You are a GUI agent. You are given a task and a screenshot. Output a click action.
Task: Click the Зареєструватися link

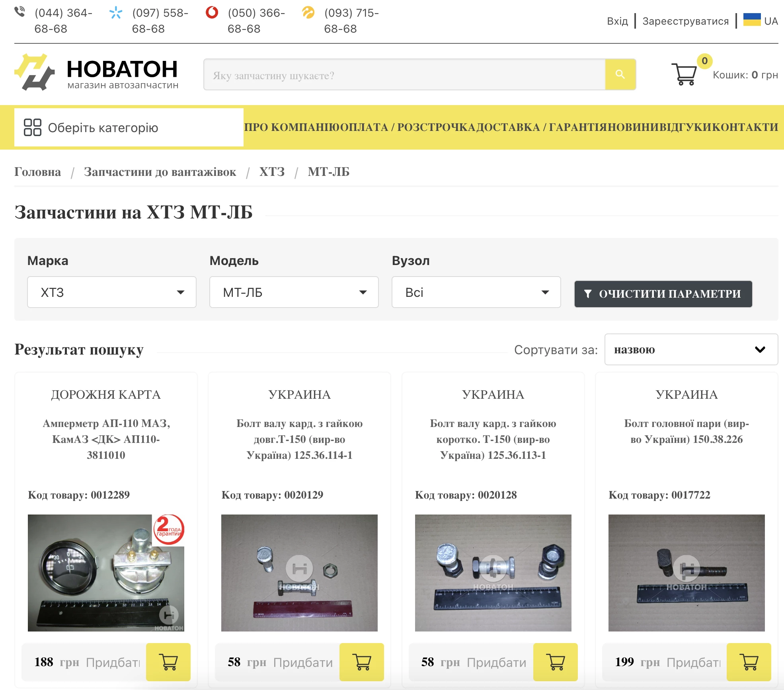[685, 21]
